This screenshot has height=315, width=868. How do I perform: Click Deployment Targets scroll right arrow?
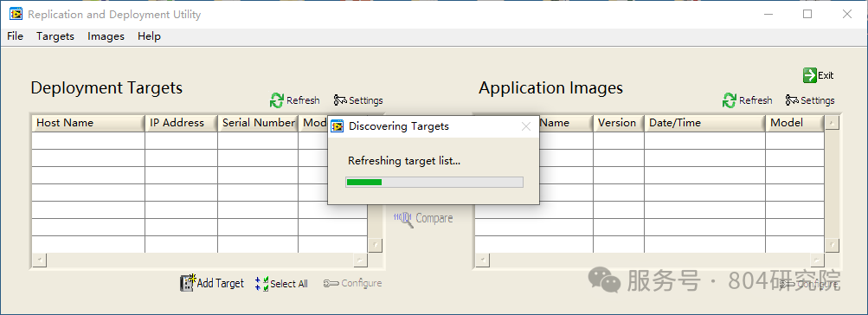point(360,260)
